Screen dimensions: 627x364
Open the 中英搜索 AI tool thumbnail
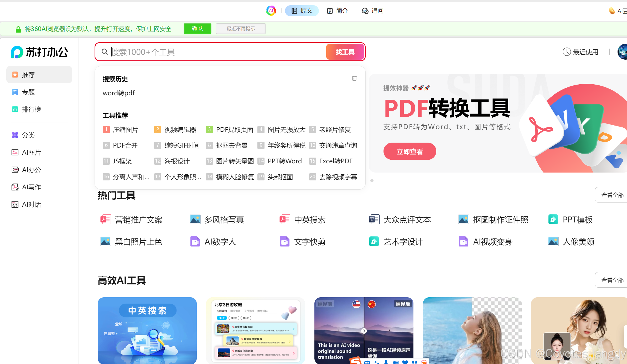(x=147, y=330)
